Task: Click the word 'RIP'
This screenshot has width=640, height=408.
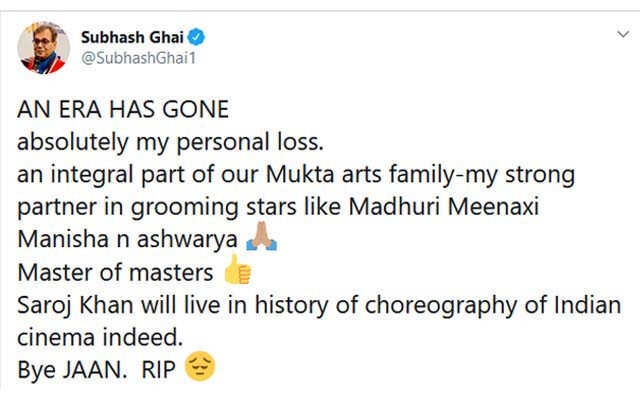Action: pyautogui.click(x=158, y=370)
